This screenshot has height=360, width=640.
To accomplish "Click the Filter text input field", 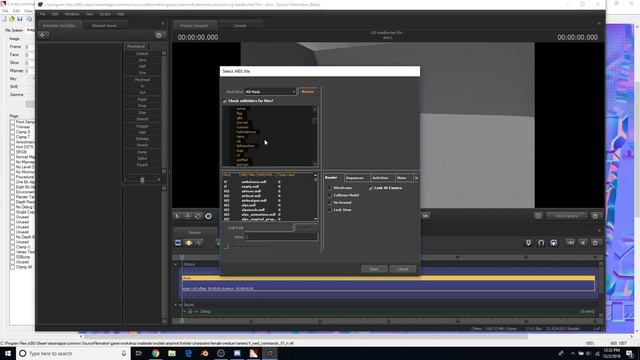I will coord(281,237).
